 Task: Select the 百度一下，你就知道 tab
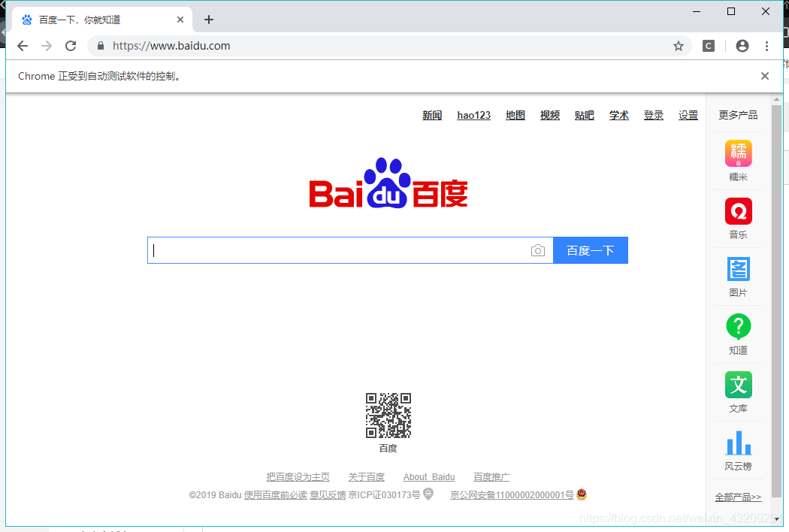pos(102,20)
